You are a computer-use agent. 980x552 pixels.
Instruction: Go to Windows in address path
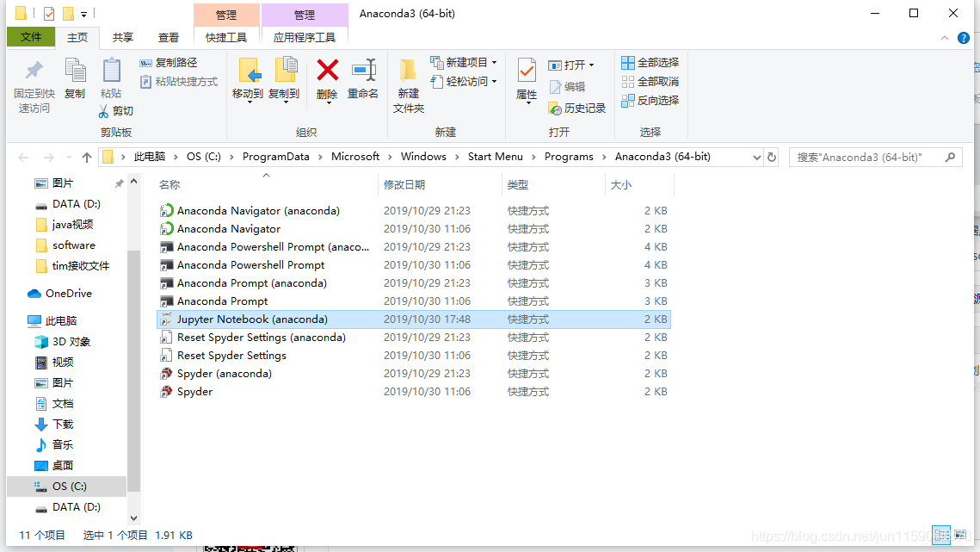[423, 157]
